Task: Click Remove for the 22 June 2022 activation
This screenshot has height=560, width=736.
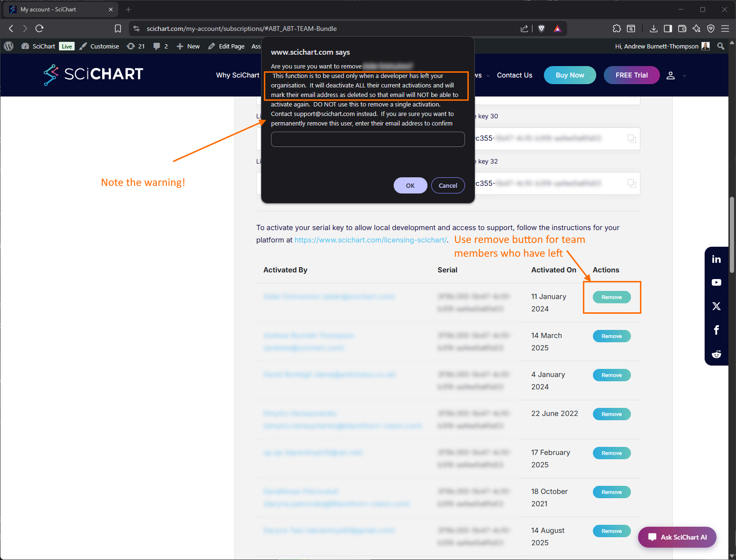Action: click(611, 414)
